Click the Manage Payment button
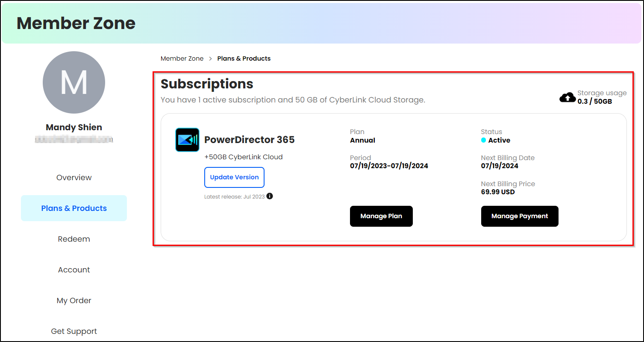 520,216
